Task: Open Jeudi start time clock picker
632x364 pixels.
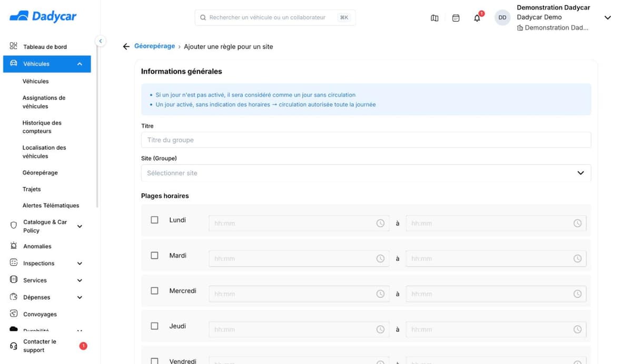Action: [380, 329]
